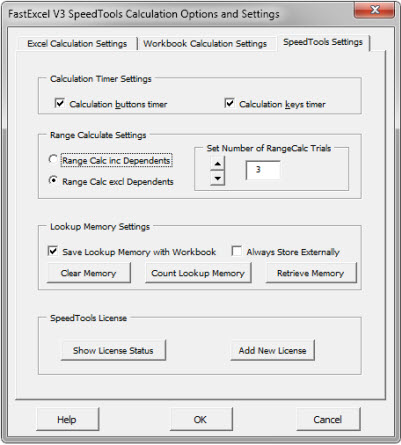
Task: Select the SpeedTools Settings tab
Action: pyautogui.click(x=323, y=42)
